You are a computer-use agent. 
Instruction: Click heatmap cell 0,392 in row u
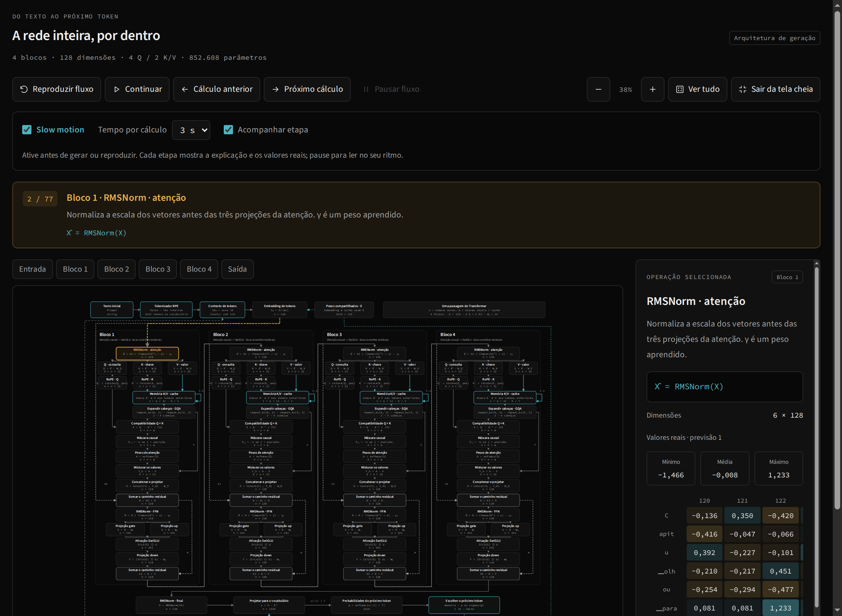(704, 553)
